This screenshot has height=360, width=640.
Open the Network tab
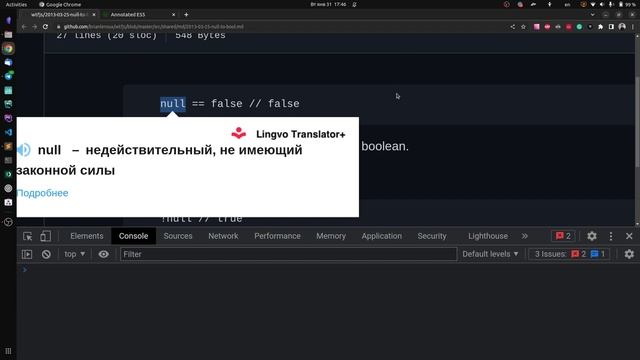[223, 236]
